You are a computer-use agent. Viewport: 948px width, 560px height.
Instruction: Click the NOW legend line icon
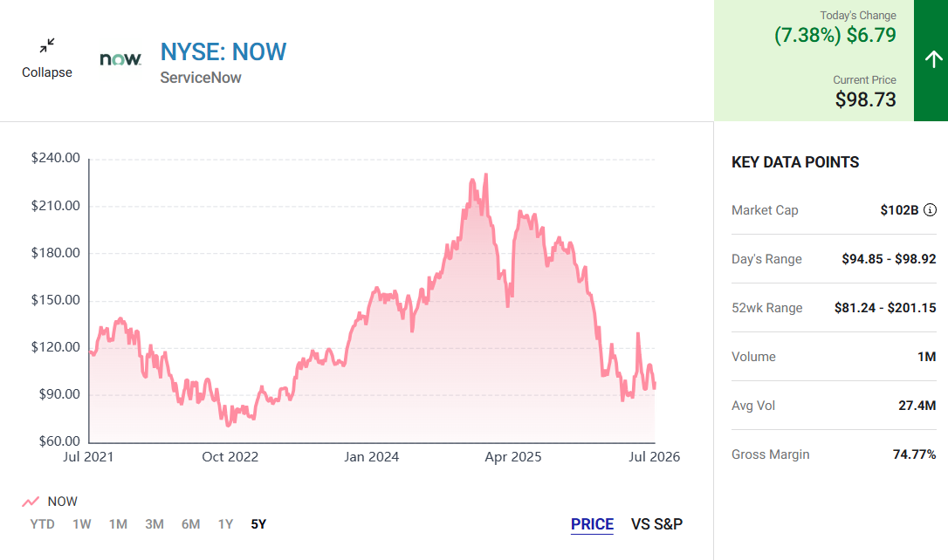(x=31, y=502)
